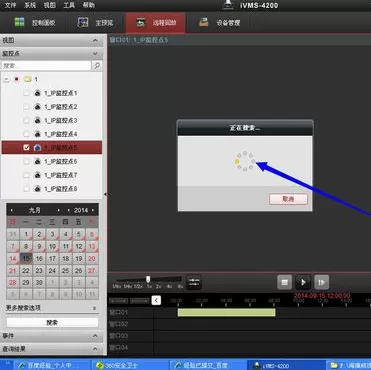The height and width of the screenshot is (370, 371).
Task: Click the green recording bar on 窗口01
Action: [227, 312]
